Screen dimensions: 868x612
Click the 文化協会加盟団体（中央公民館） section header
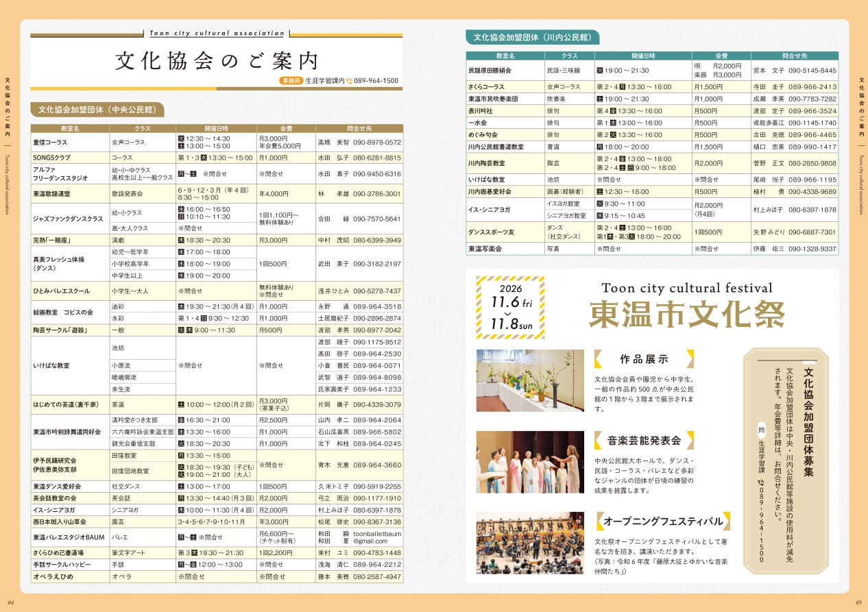(x=97, y=109)
